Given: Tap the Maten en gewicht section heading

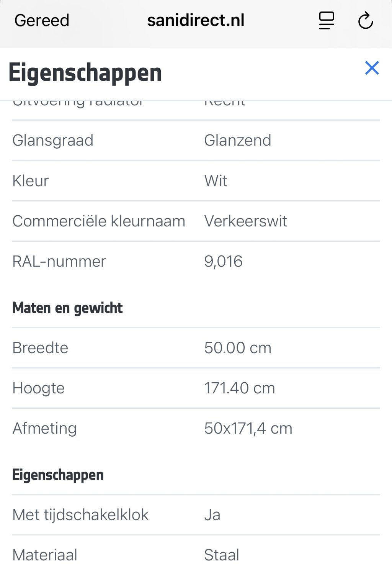Looking at the screenshot, I should [67, 308].
